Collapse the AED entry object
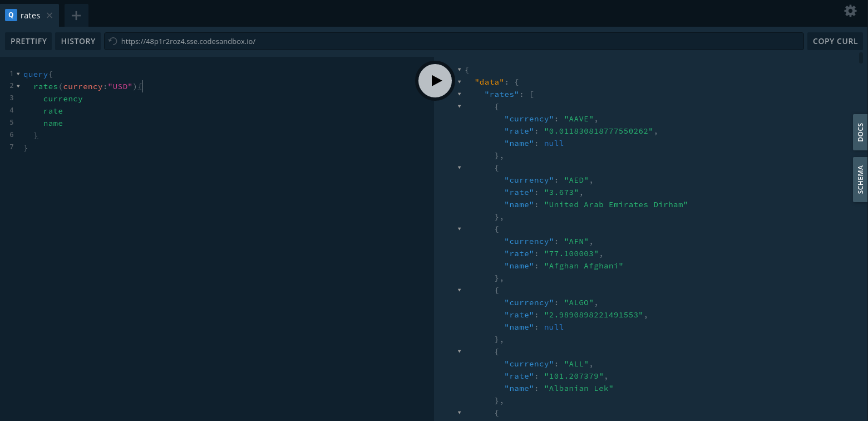The image size is (868, 421). 459,168
